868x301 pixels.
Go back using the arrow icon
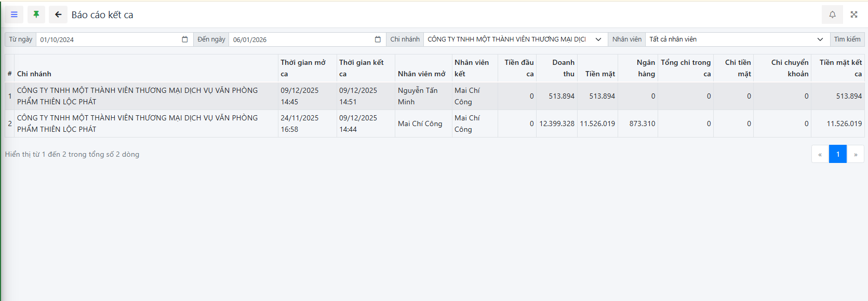point(58,15)
